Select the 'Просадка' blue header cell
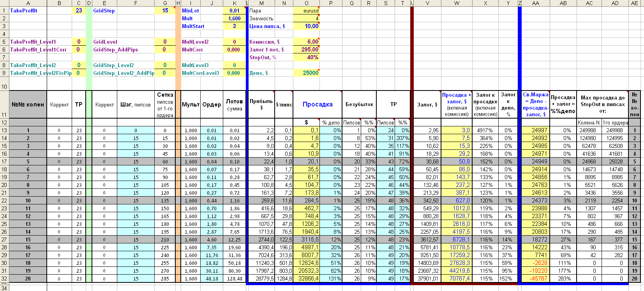The width and height of the screenshot is (644, 291). click(318, 104)
